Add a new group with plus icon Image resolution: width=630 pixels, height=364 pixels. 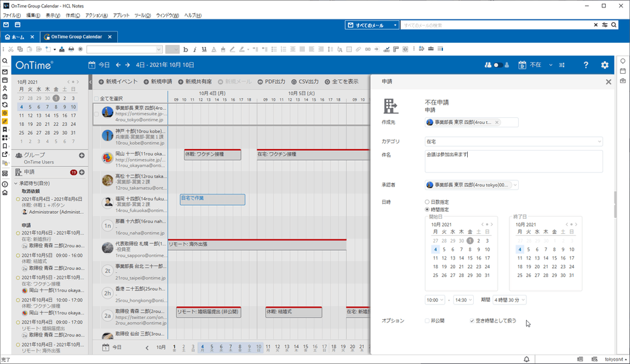tap(82, 156)
